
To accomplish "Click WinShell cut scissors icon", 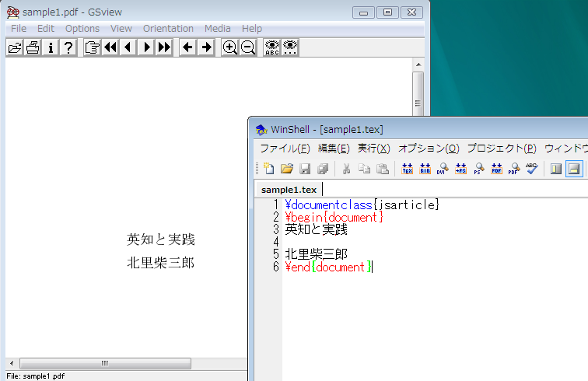I will point(346,169).
